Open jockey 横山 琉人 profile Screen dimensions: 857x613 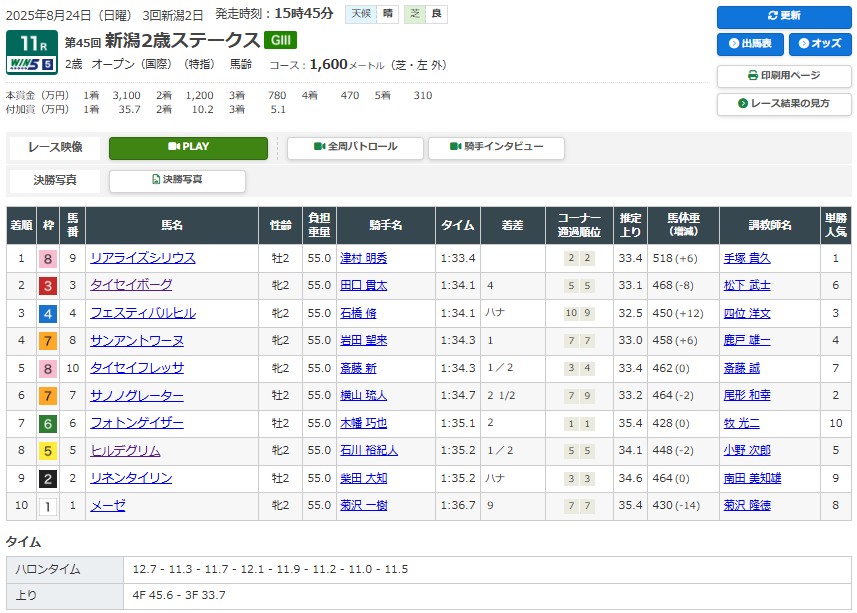coord(363,396)
